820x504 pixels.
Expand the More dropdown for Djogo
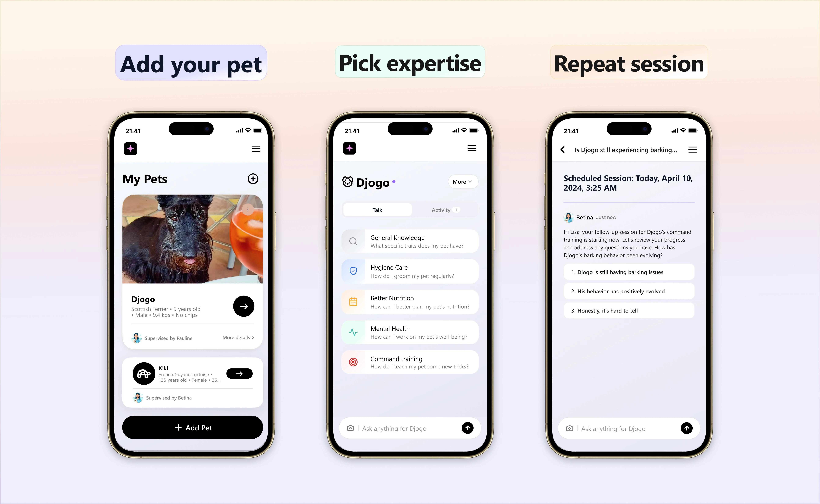462,181
